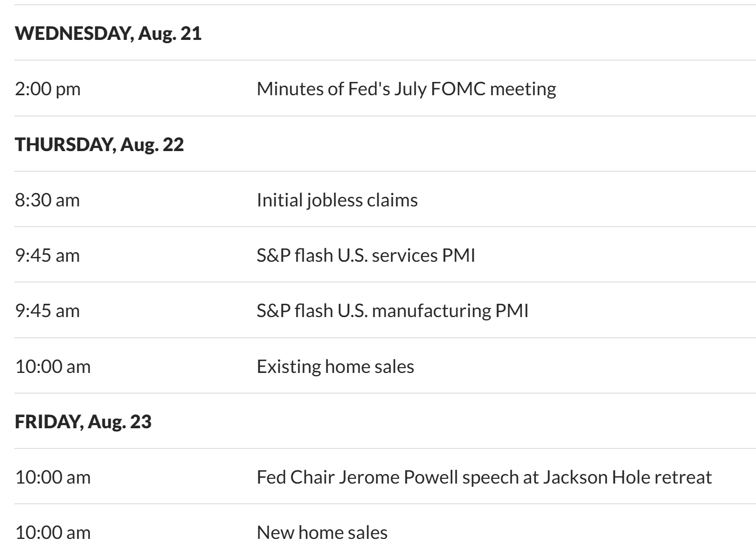Open New home sales entry
This screenshot has width=756, height=557.
(x=322, y=533)
